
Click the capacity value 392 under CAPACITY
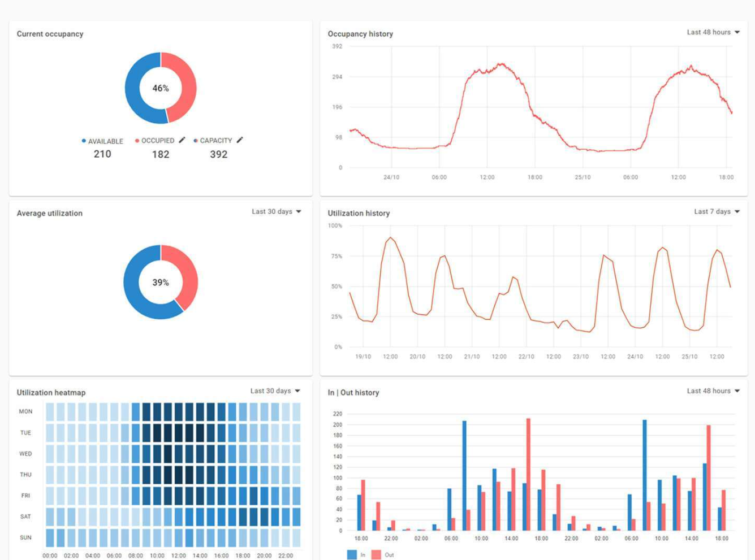click(x=219, y=154)
